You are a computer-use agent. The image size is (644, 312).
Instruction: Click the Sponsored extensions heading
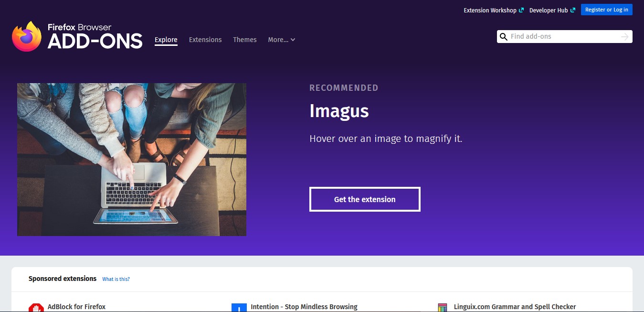click(63, 279)
